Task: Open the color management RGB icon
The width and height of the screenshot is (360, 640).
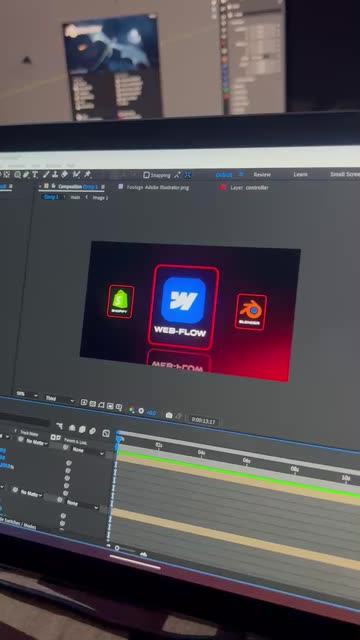Action: coord(131,409)
